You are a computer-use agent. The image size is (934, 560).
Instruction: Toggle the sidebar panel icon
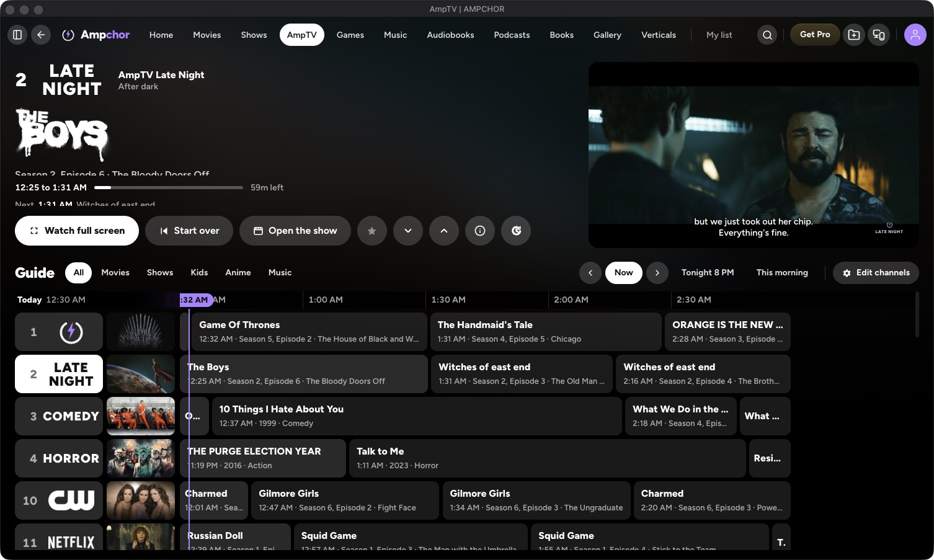click(17, 35)
